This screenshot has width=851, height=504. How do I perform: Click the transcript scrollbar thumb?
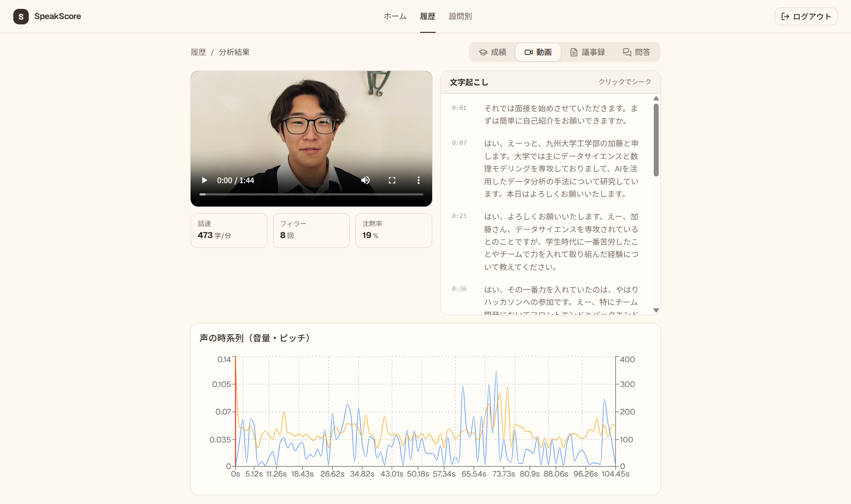pos(656,140)
